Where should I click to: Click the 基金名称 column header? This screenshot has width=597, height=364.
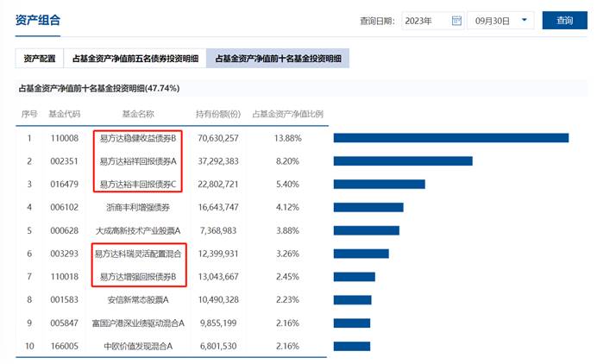tap(137, 115)
